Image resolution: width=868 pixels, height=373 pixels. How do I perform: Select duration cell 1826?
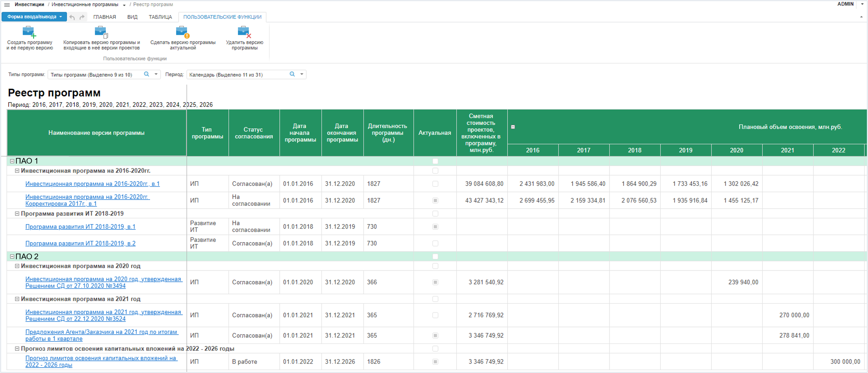coord(388,362)
